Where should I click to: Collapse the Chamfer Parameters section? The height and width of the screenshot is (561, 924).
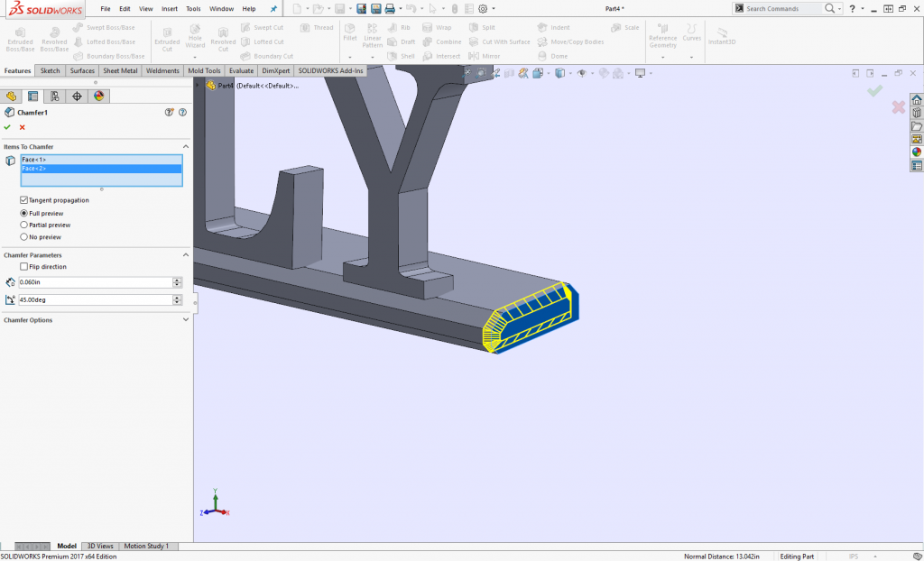coord(186,255)
